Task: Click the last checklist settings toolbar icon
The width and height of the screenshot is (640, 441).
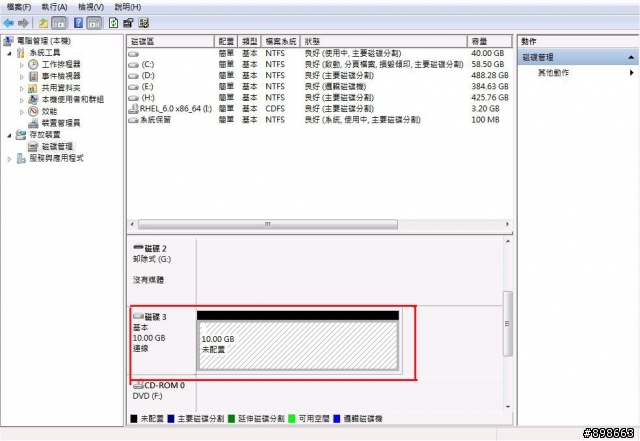Action: [x=144, y=23]
